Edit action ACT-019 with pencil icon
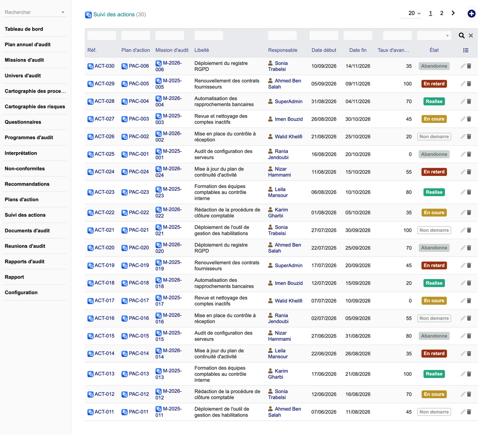Screen dimensions: 490x448 click(463, 265)
